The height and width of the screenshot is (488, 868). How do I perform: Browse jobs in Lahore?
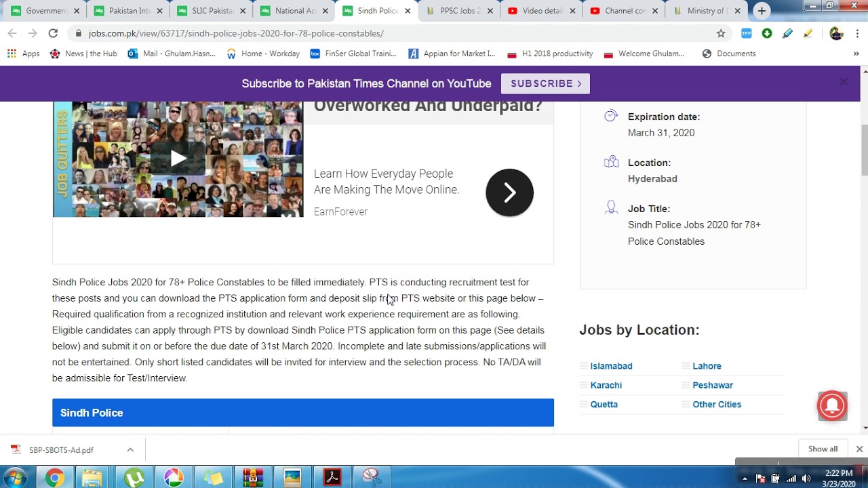pos(707,366)
